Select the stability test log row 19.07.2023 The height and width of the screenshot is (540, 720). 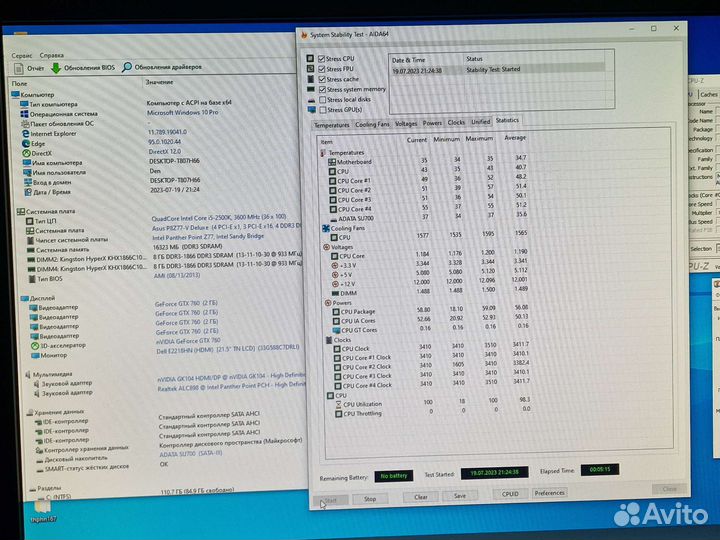pyautogui.click(x=498, y=70)
